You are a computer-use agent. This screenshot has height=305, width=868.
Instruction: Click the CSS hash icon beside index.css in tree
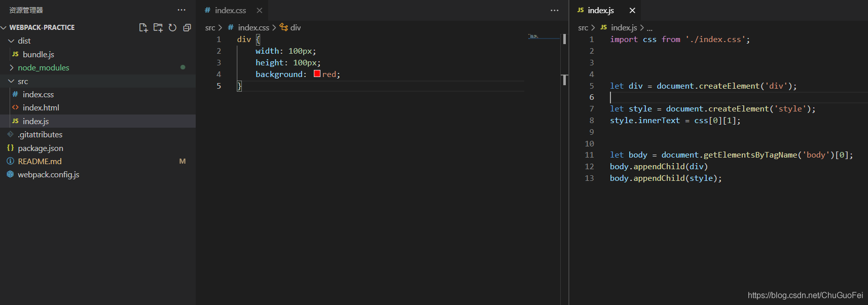(x=15, y=94)
